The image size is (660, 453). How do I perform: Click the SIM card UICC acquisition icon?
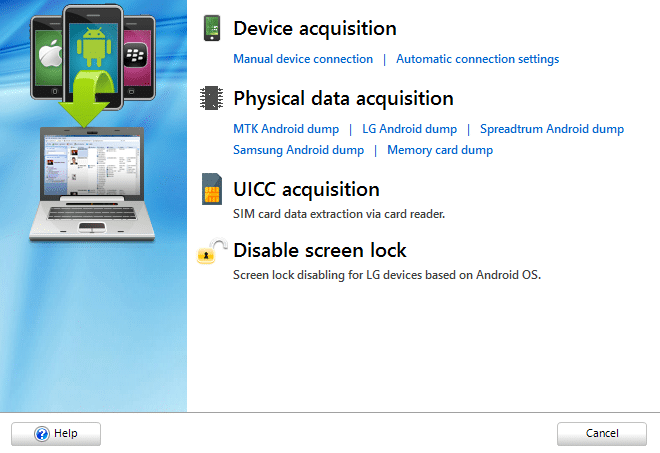point(212,189)
